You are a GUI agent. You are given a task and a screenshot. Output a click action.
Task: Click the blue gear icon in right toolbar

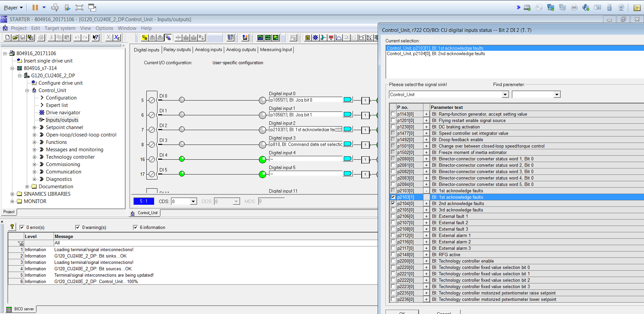[x=315, y=37]
